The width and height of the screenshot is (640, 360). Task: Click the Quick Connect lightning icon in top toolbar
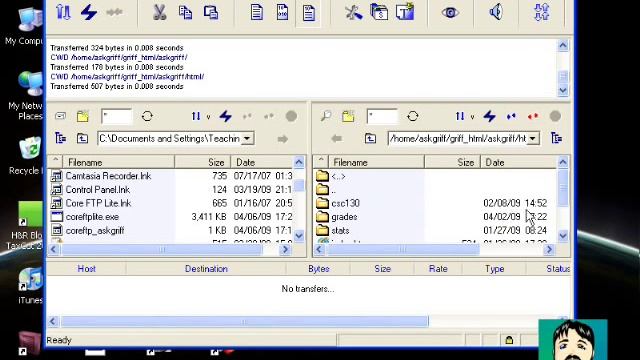89,12
